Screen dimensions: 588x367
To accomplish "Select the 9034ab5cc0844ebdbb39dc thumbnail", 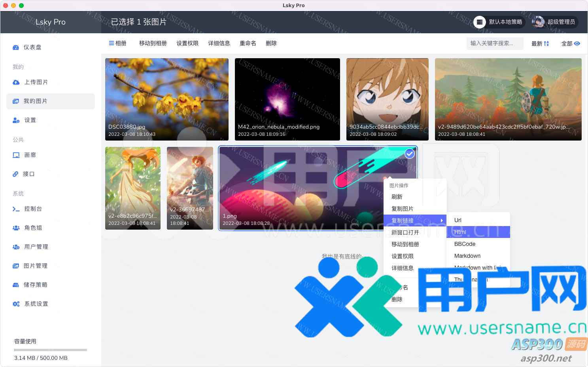I will [388, 99].
